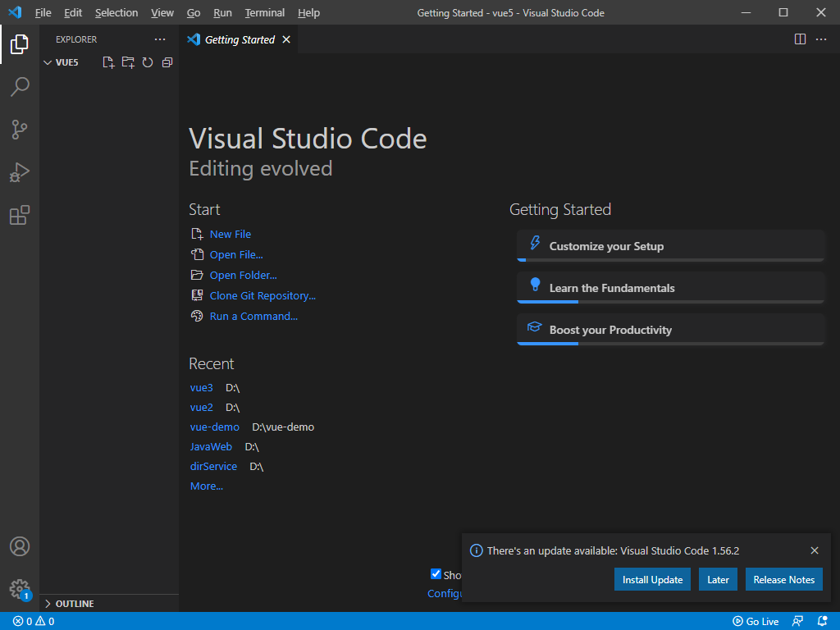
Task: Open recent folder vue3
Action: tap(202, 387)
